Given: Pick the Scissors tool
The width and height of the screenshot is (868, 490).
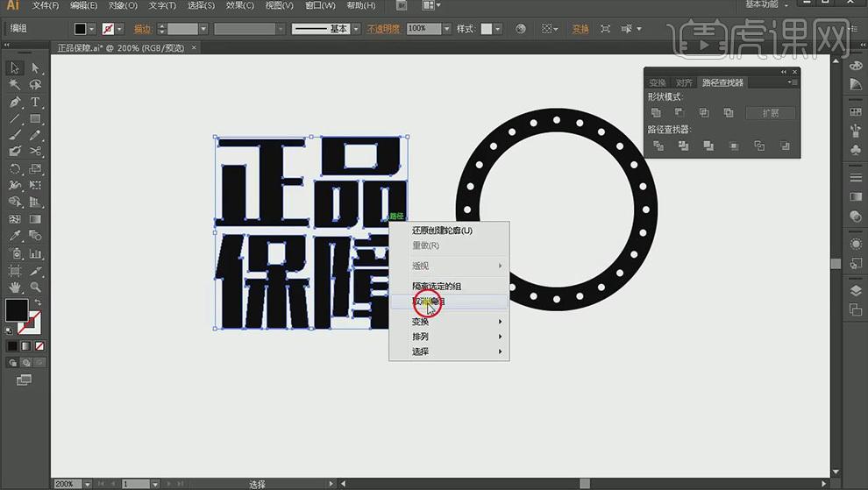Looking at the screenshot, I should pyautogui.click(x=35, y=151).
